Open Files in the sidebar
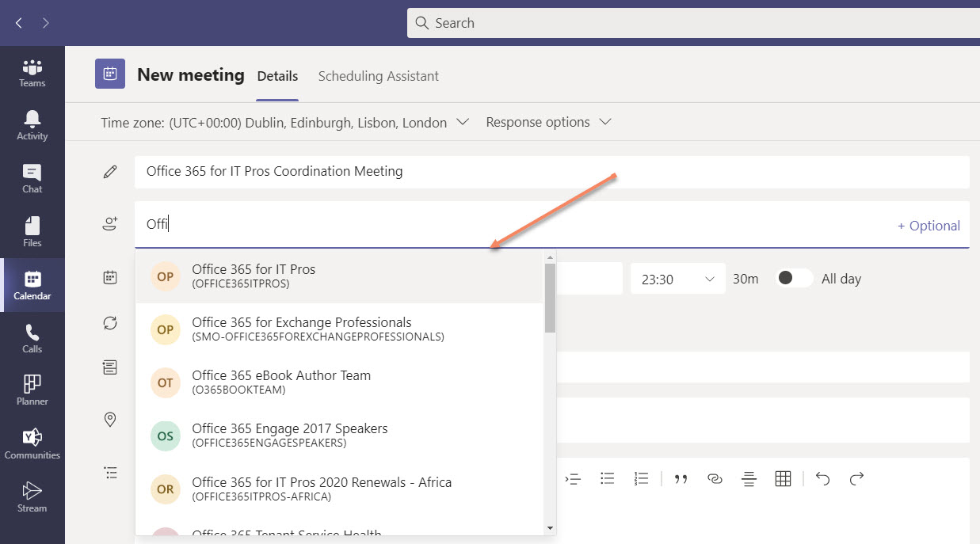 coord(32,233)
